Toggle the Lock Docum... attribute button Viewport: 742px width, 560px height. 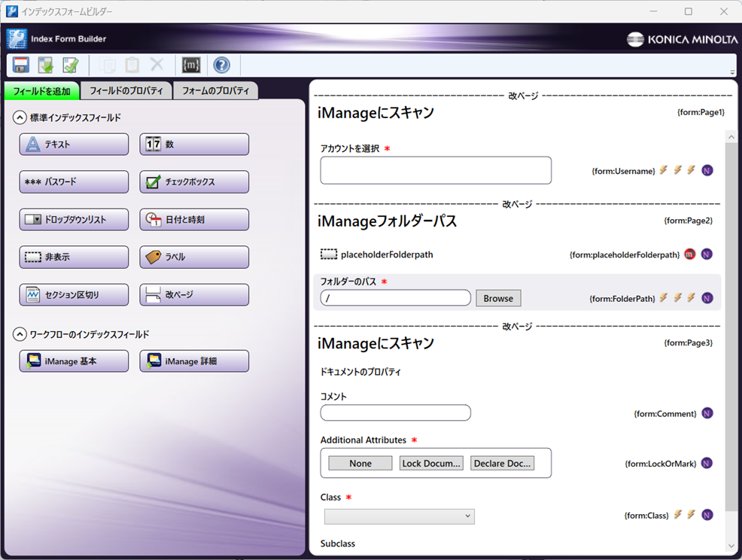430,463
